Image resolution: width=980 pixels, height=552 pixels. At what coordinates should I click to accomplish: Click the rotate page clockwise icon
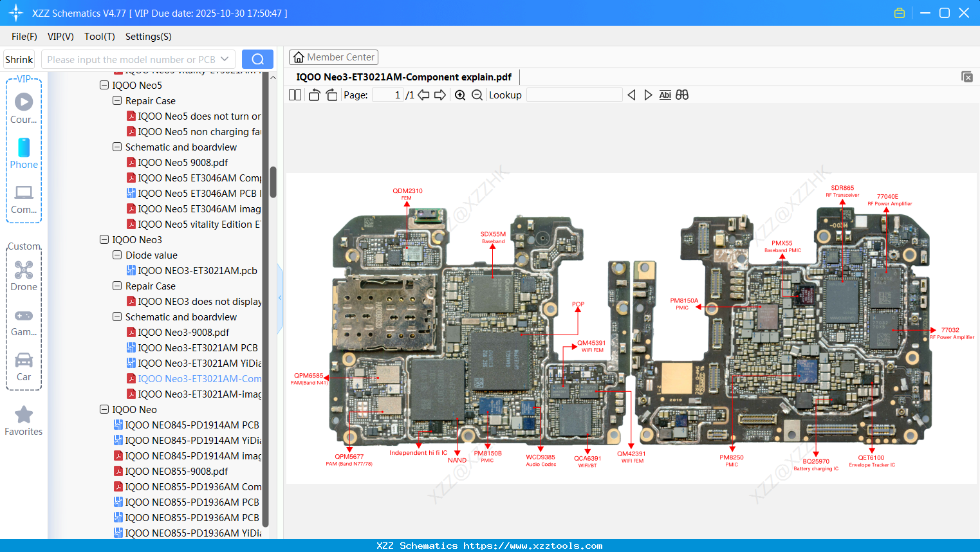click(x=331, y=94)
